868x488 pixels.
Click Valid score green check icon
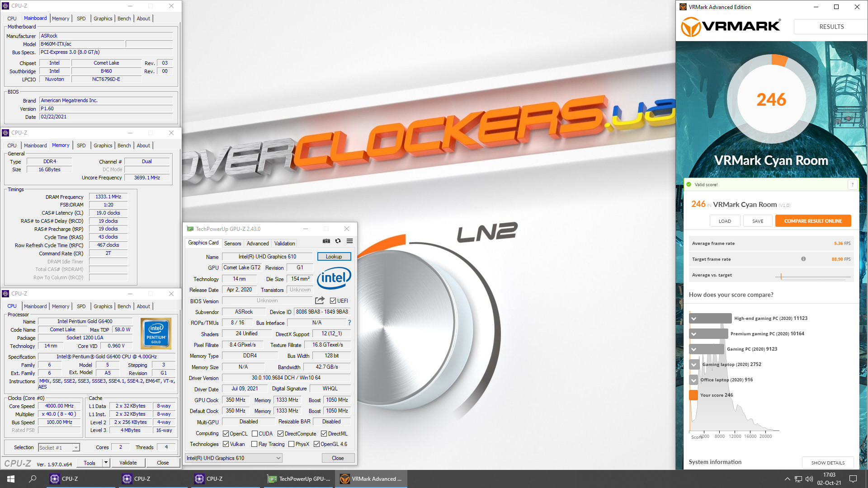click(x=689, y=184)
